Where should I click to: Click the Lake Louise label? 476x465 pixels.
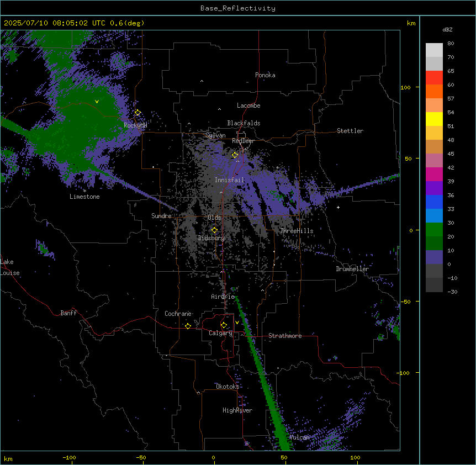coord(10,267)
